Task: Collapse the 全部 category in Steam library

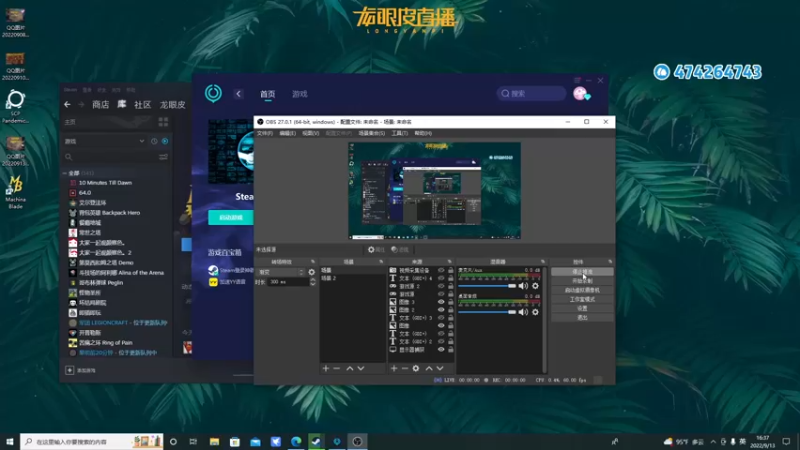Action: (x=65, y=173)
